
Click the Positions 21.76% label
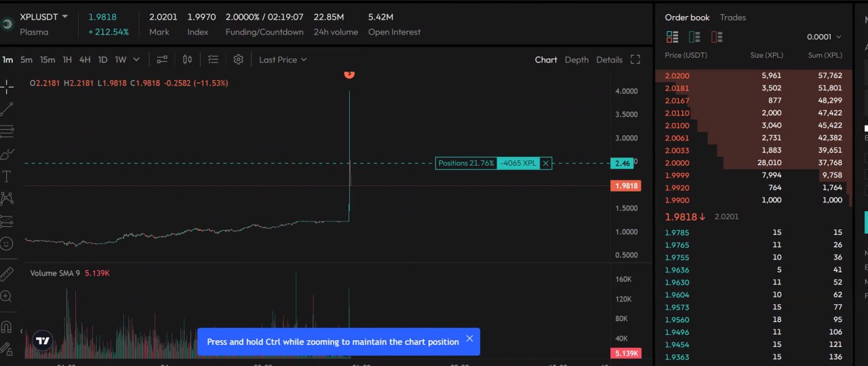tap(466, 163)
